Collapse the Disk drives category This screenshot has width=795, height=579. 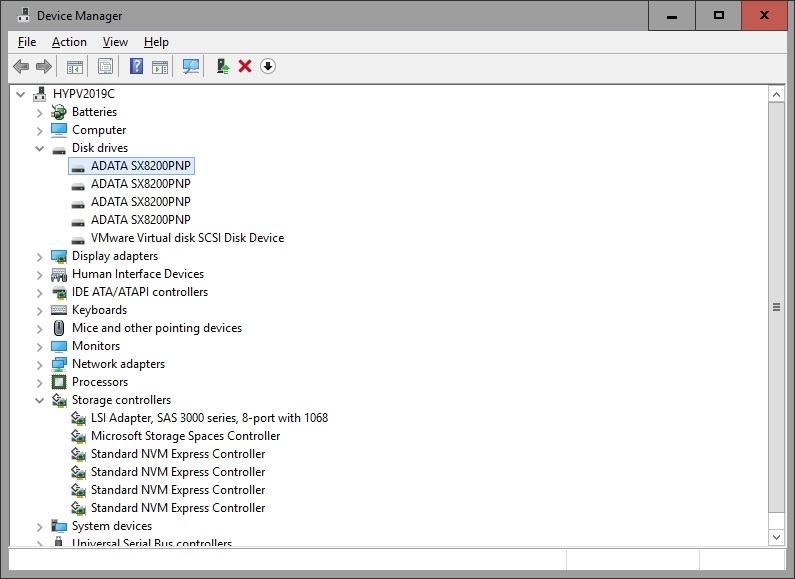[x=40, y=149]
